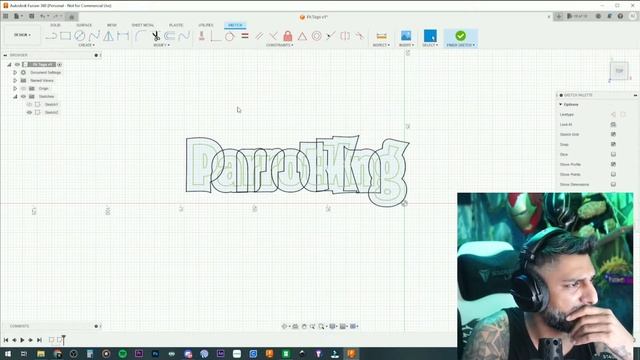This screenshot has height=360, width=640.
Task: Collapse the Options section in Sketch Palette
Action: click(x=560, y=104)
